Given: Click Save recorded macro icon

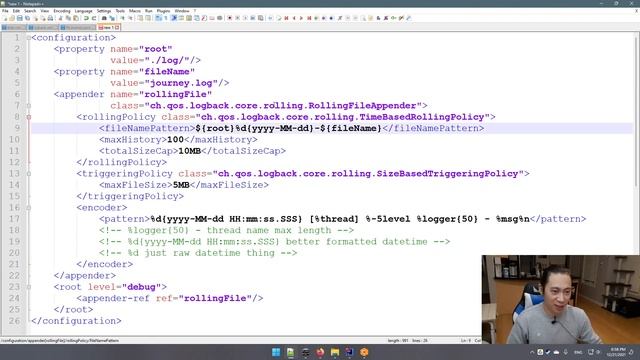Looking at the screenshot, I should click(260, 18).
